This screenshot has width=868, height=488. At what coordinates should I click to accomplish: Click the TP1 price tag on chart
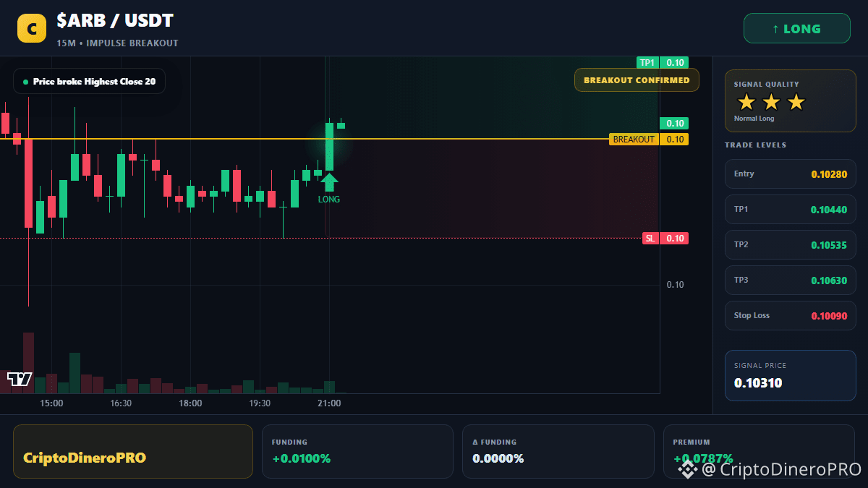663,62
